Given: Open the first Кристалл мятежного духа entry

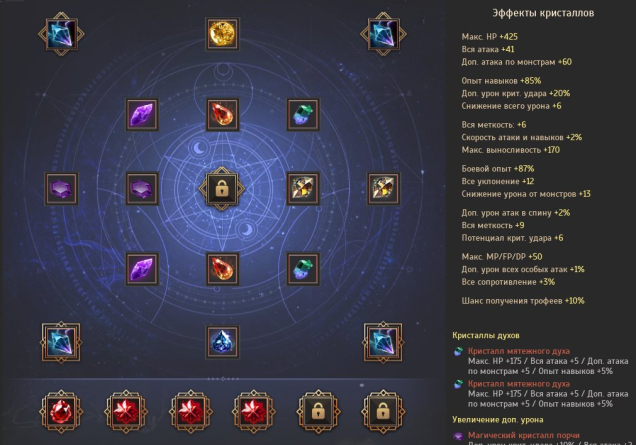Looking at the screenshot, I should (519, 351).
